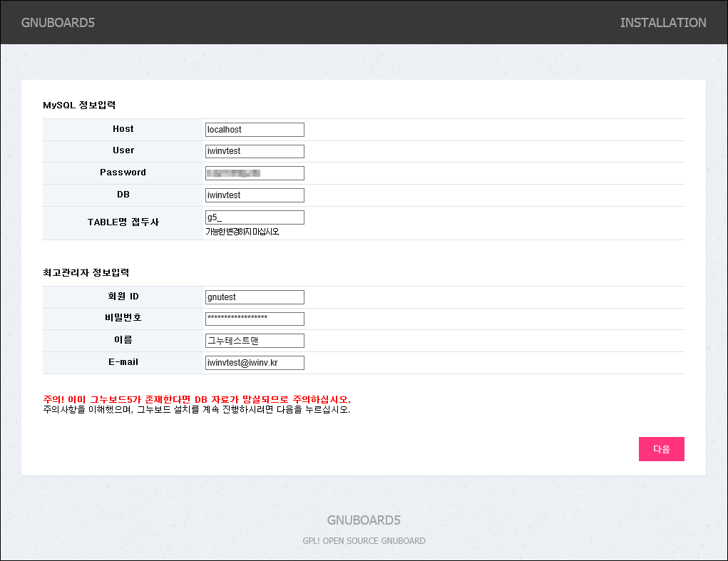This screenshot has width=728, height=561.
Task: Click the red 주의! DB warning text
Action: (x=197, y=399)
